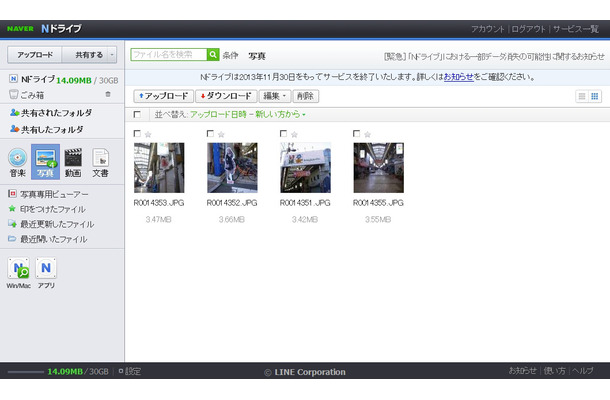Open the 動画 (video) category icon

tap(73, 162)
